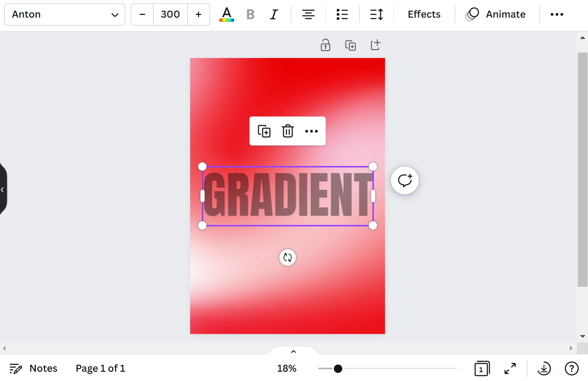The height and width of the screenshot is (381, 588).
Task: Add a comment to the selection
Action: pyautogui.click(x=405, y=181)
